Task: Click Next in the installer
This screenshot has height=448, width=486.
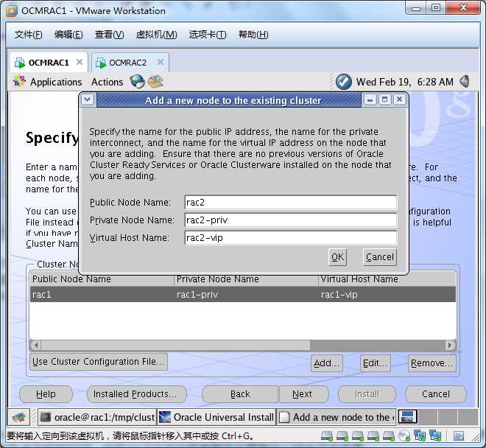Action: click(x=302, y=394)
